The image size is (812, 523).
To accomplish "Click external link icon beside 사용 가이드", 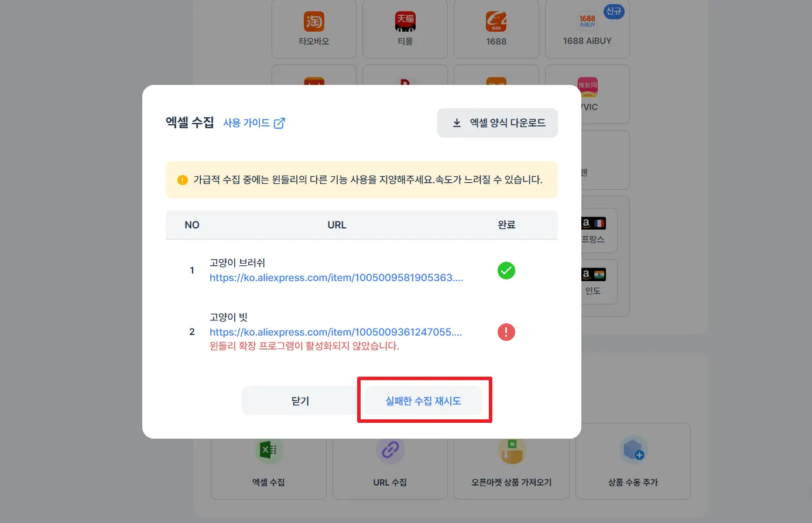I will 280,123.
